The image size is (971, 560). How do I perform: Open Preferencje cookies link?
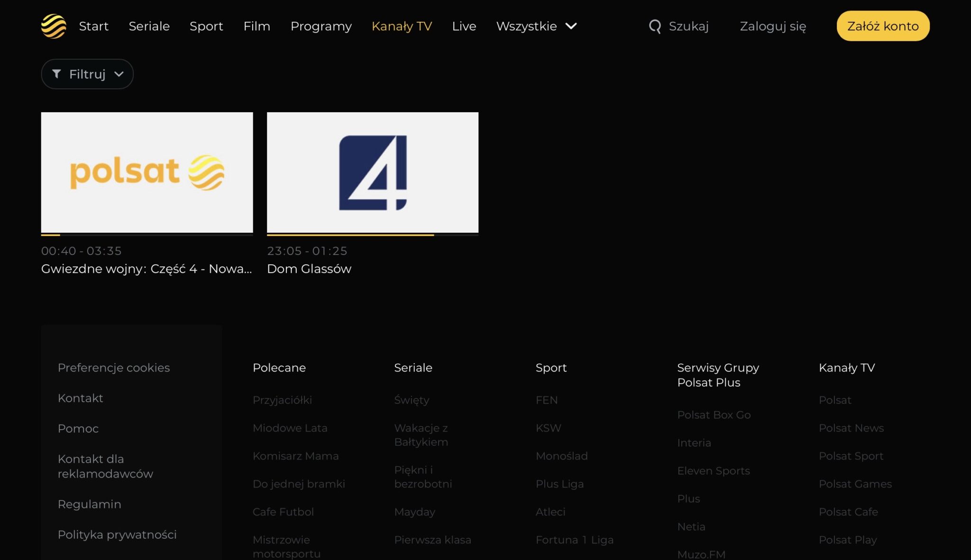pyautogui.click(x=114, y=368)
